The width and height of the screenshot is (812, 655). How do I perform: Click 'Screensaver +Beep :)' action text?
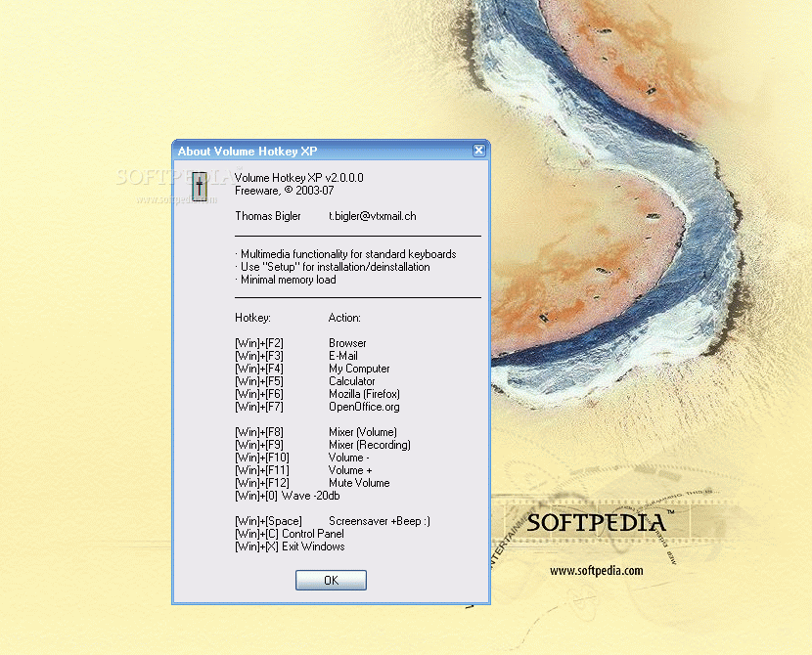(x=380, y=521)
